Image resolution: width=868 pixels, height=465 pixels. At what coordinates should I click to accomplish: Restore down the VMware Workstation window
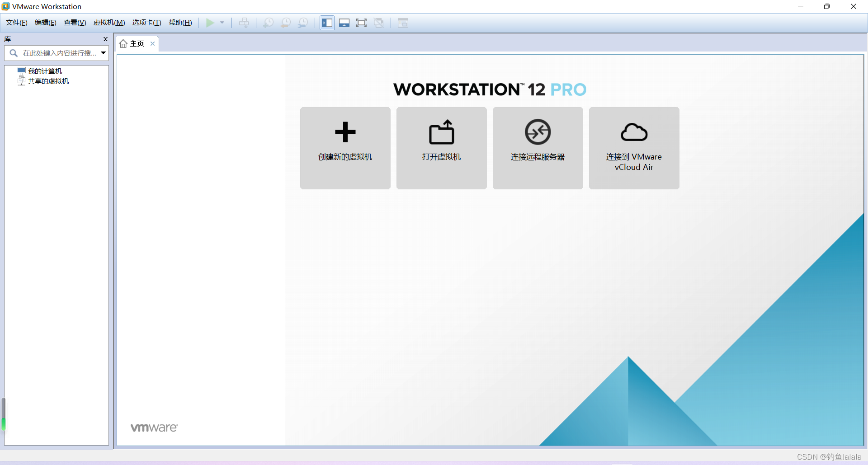pyautogui.click(x=827, y=6)
